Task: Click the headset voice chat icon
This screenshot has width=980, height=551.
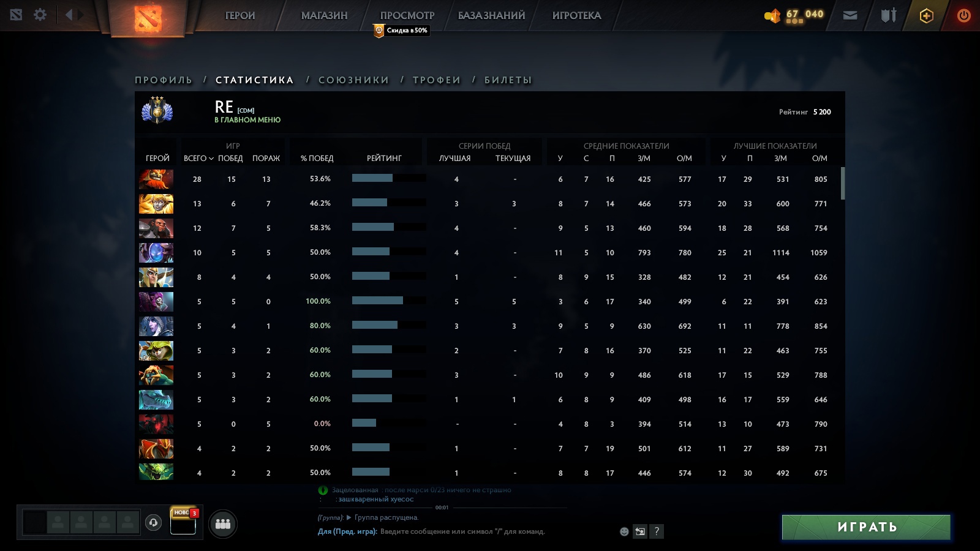Action: click(154, 522)
